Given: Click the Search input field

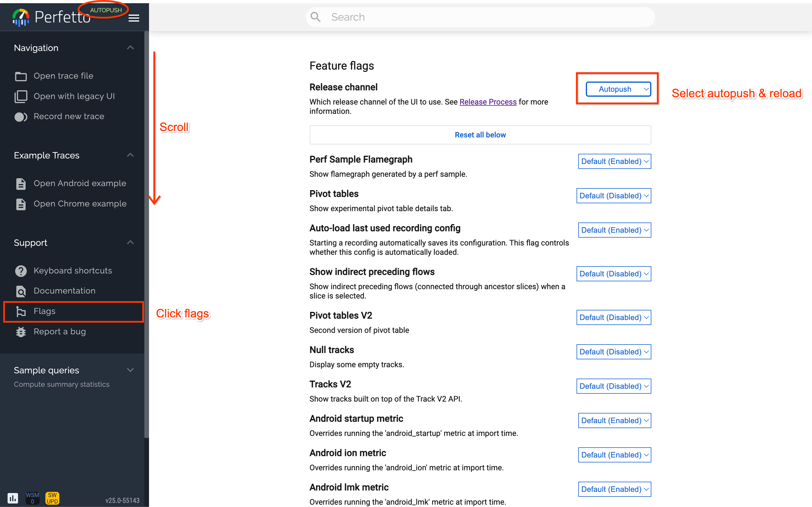Looking at the screenshot, I should click(x=479, y=17).
